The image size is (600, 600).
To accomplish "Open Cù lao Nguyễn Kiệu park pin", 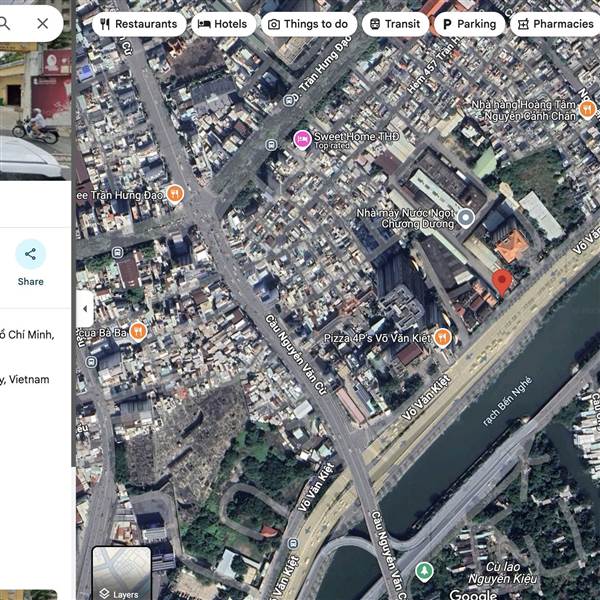I will pyautogui.click(x=424, y=572).
